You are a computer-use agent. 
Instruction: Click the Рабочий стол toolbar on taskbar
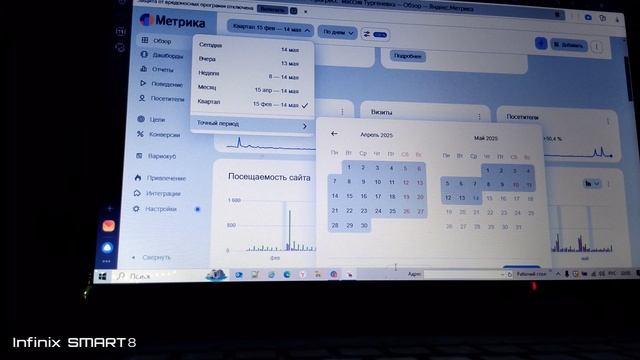click(531, 274)
